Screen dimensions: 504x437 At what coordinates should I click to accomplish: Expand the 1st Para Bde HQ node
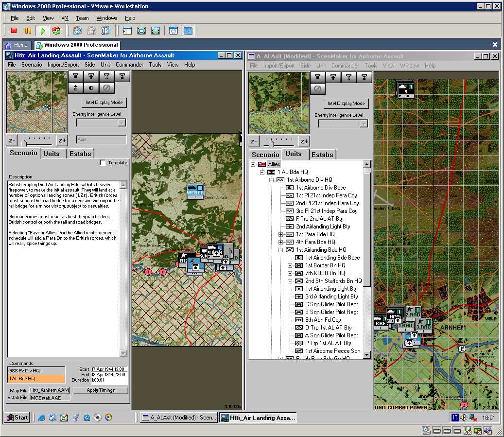tap(280, 234)
